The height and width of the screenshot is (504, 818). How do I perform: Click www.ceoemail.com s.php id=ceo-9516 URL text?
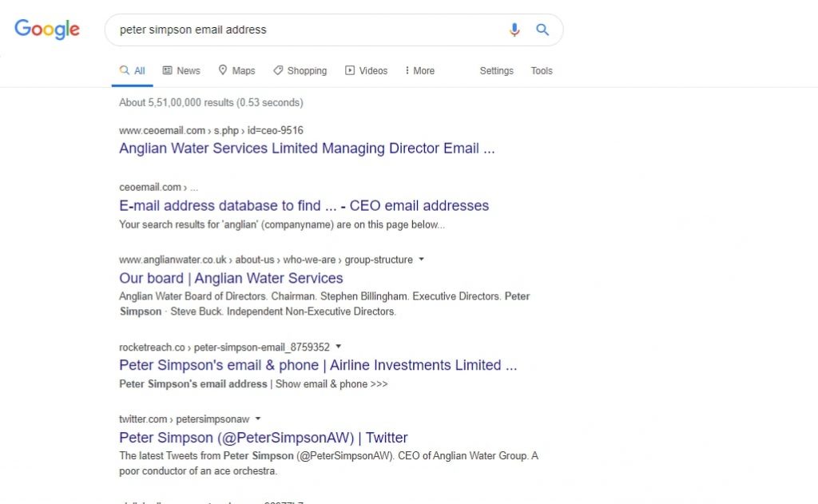pos(211,130)
